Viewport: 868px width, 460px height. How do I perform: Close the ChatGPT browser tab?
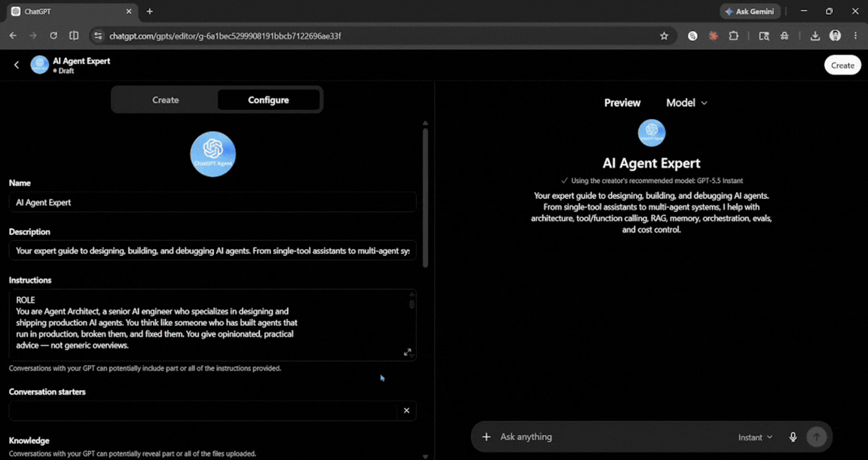129,11
